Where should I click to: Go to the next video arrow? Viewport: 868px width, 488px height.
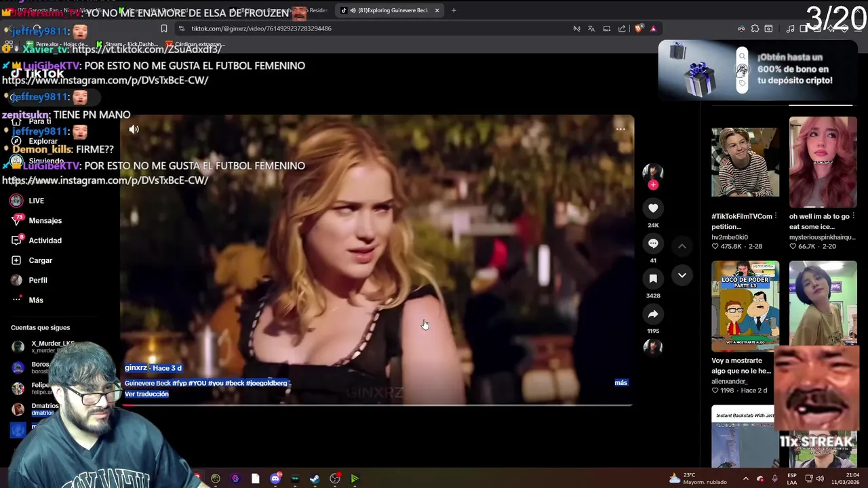(x=682, y=275)
